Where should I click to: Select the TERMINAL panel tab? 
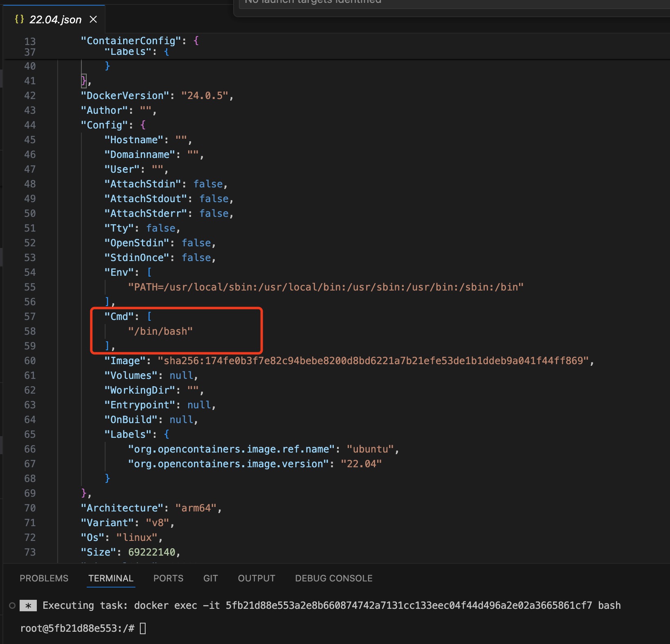pos(111,578)
